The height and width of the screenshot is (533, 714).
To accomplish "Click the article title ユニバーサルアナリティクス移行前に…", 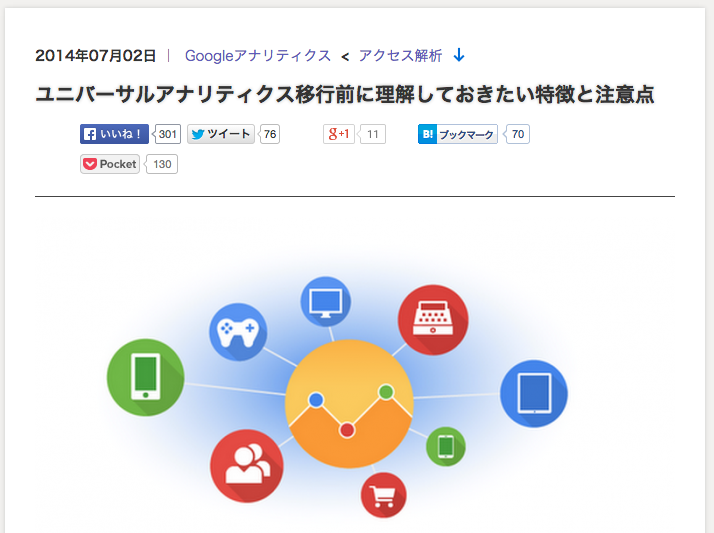I will (x=345, y=94).
